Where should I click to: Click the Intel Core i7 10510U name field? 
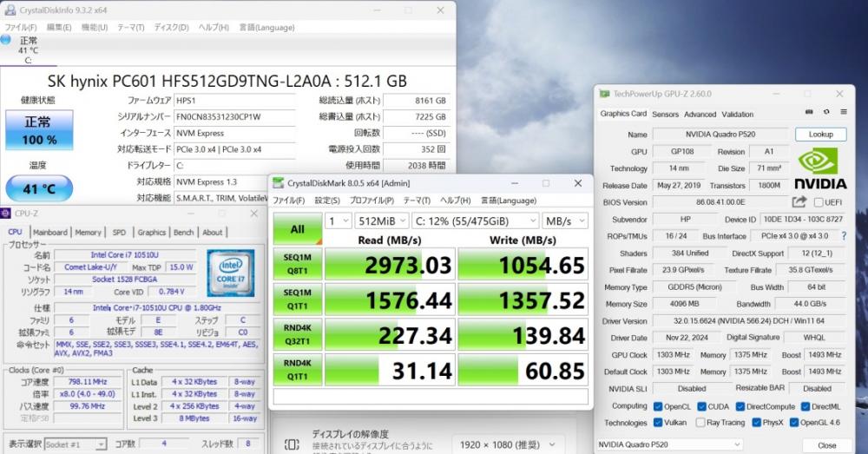(124, 254)
